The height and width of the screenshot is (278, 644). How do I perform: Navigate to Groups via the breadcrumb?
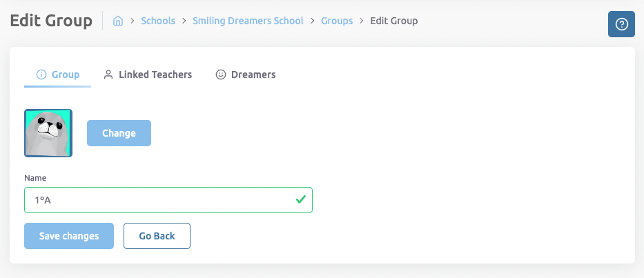tap(337, 21)
